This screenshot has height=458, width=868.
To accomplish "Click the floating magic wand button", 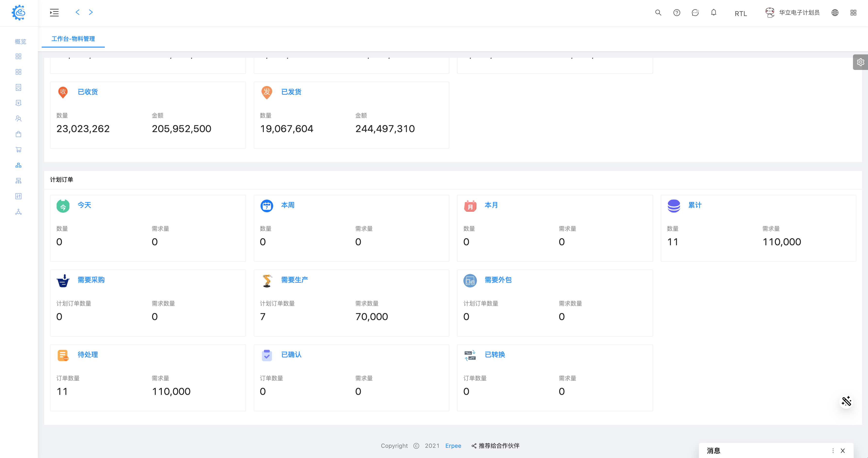I will click(846, 401).
